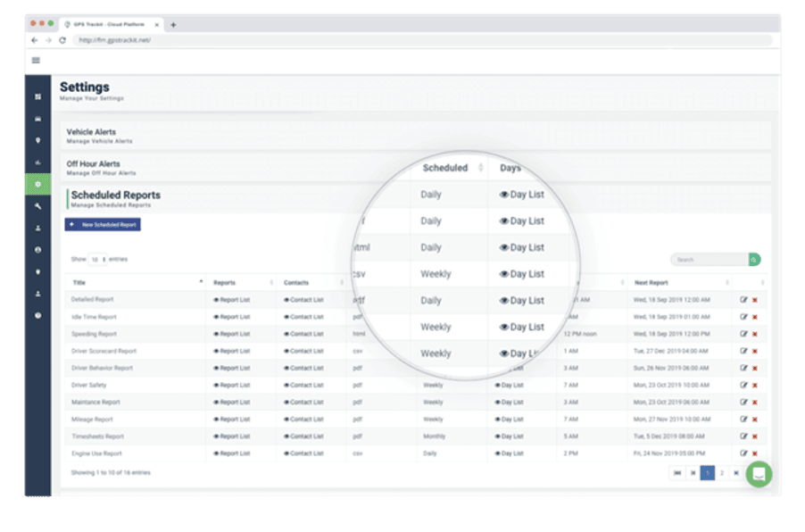Delete the Engine Use Report with red X

coord(754,453)
